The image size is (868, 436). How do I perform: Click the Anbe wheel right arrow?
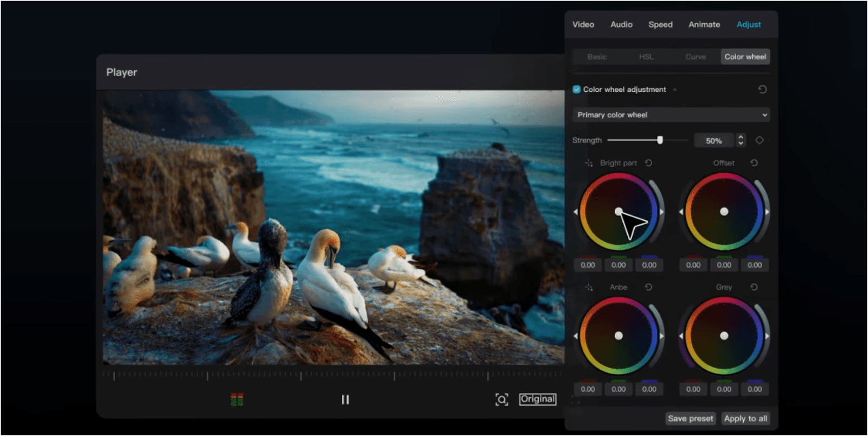point(662,336)
